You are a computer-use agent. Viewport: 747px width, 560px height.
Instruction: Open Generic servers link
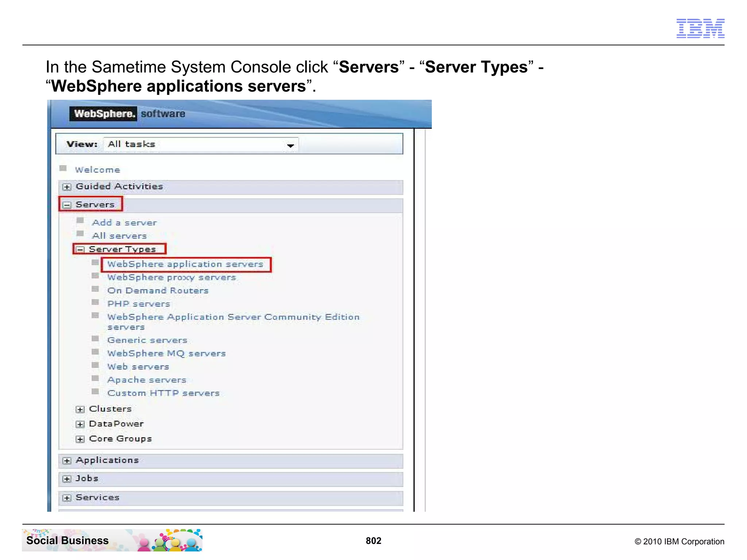(147, 340)
